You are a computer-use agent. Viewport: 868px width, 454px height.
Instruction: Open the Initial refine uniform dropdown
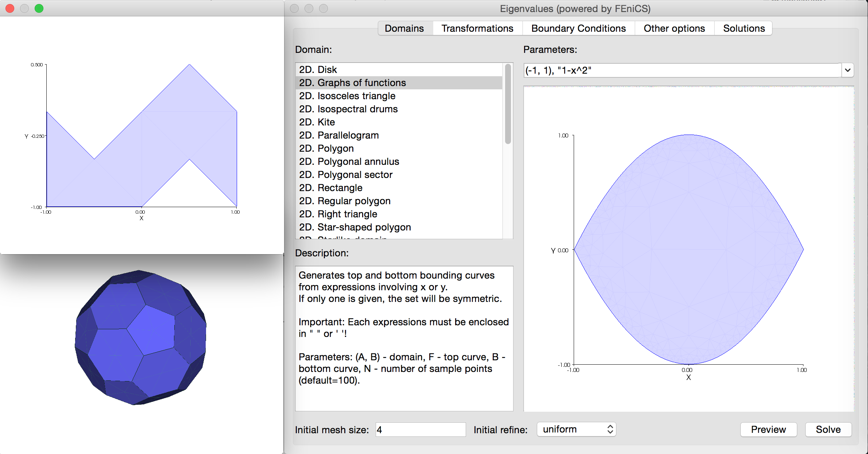point(576,429)
